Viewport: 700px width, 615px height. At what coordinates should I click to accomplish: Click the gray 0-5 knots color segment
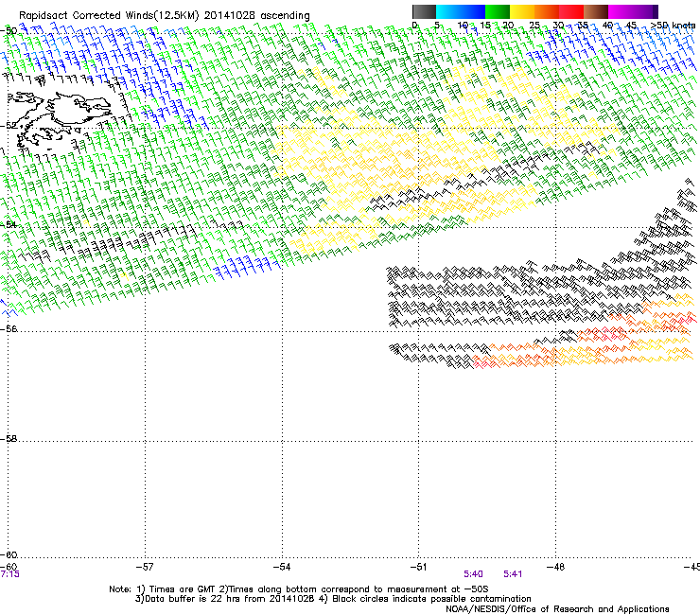pos(424,11)
